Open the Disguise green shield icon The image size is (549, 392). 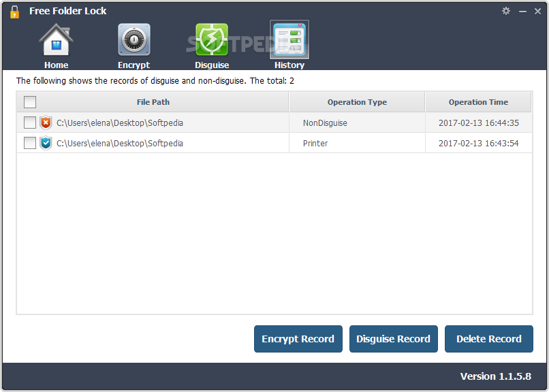(x=212, y=39)
